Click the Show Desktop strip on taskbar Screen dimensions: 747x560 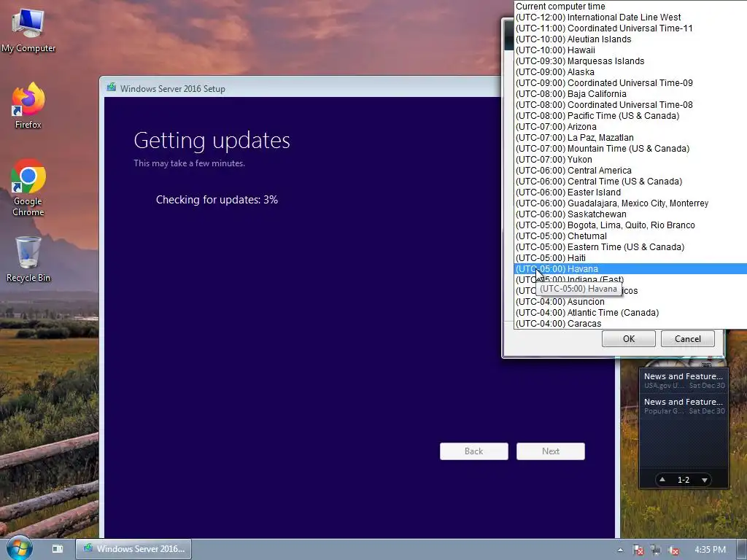click(742, 549)
